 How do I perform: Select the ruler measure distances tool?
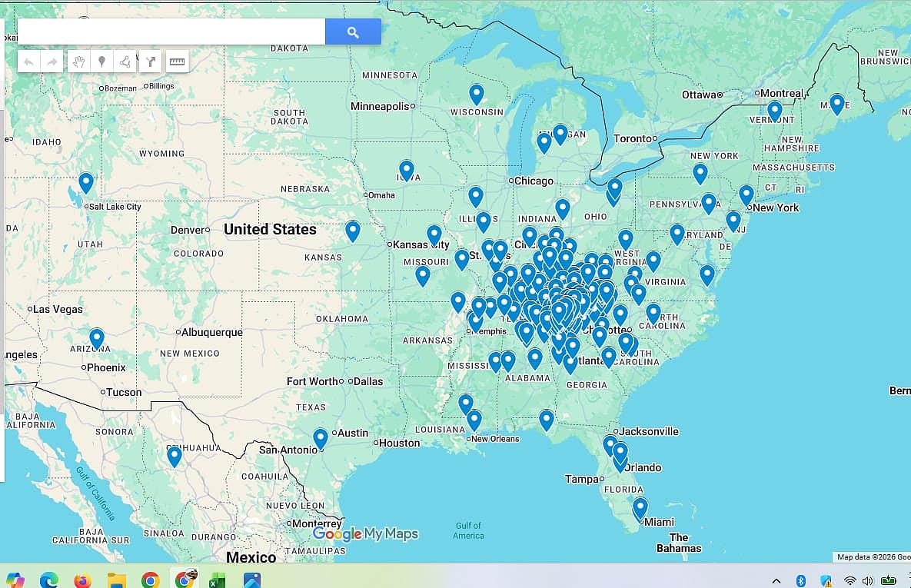pos(177,61)
